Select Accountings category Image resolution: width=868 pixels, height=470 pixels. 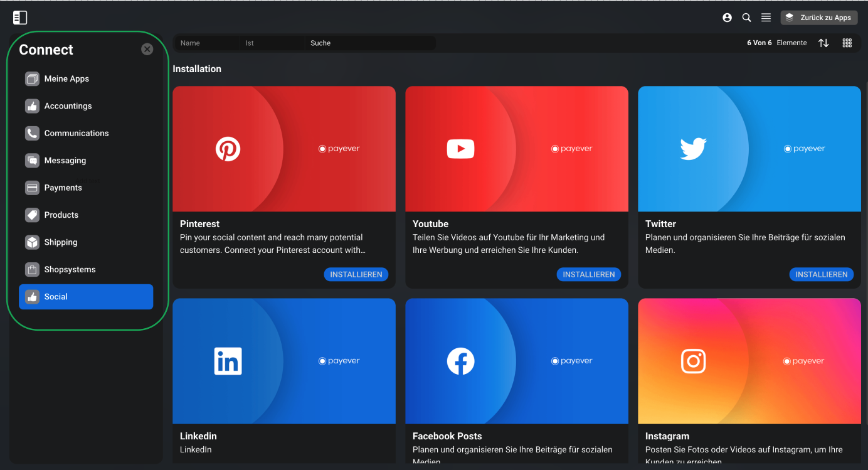point(86,106)
